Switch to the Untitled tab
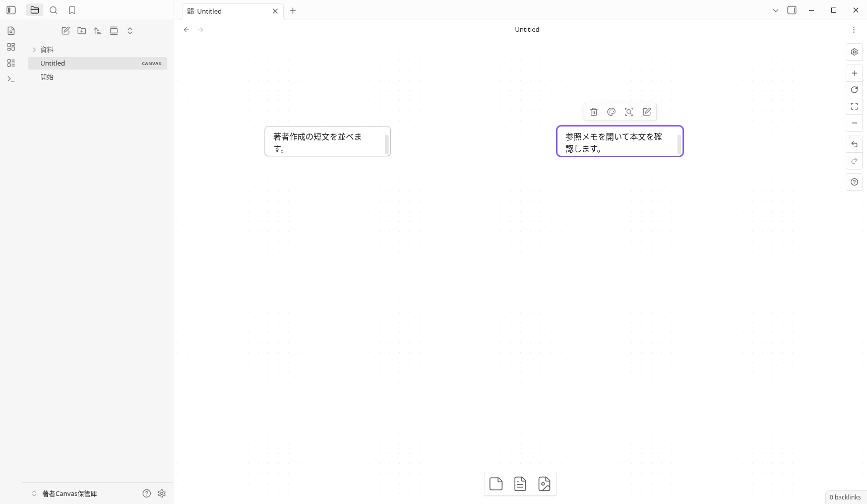Image resolution: width=867 pixels, height=504 pixels. pyautogui.click(x=232, y=11)
